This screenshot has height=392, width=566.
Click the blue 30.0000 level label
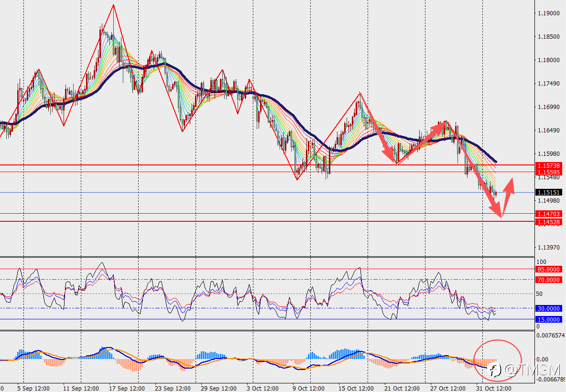coord(549,309)
